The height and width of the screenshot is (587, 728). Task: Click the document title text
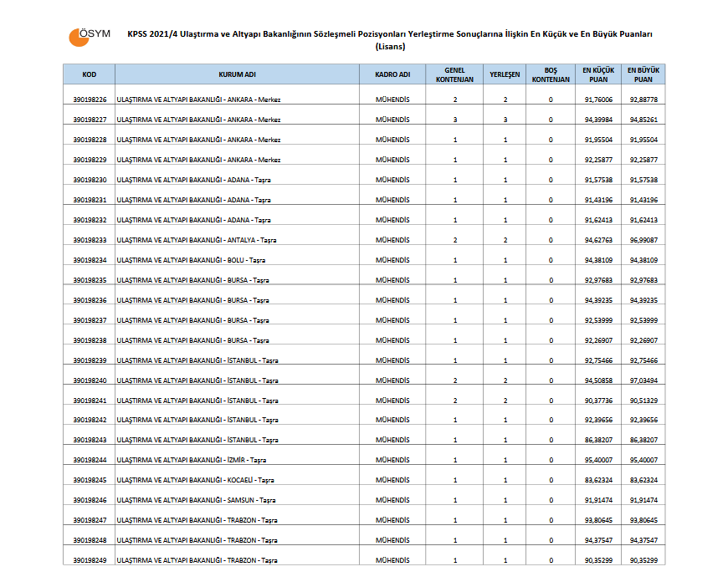point(390,40)
